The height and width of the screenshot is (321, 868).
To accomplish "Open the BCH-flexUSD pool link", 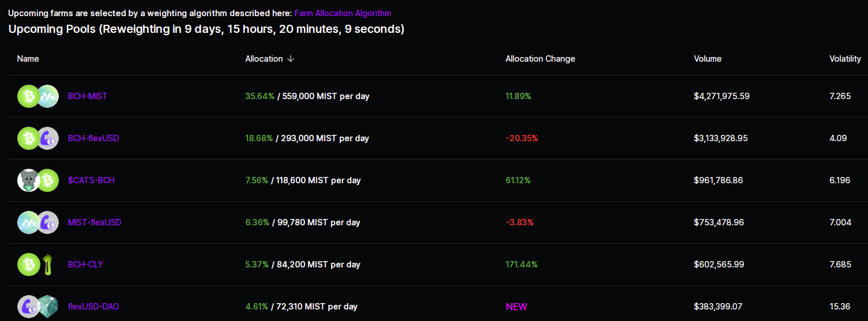I will click(x=93, y=138).
